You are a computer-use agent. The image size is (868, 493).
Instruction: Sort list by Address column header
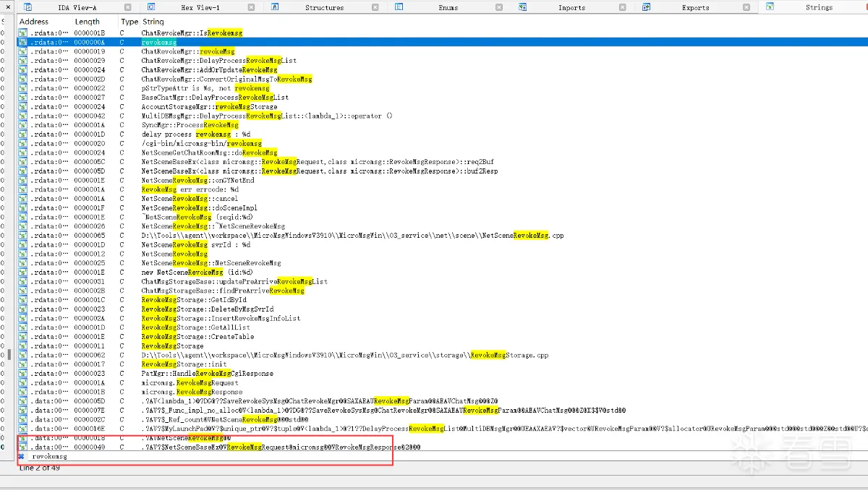click(x=34, y=22)
